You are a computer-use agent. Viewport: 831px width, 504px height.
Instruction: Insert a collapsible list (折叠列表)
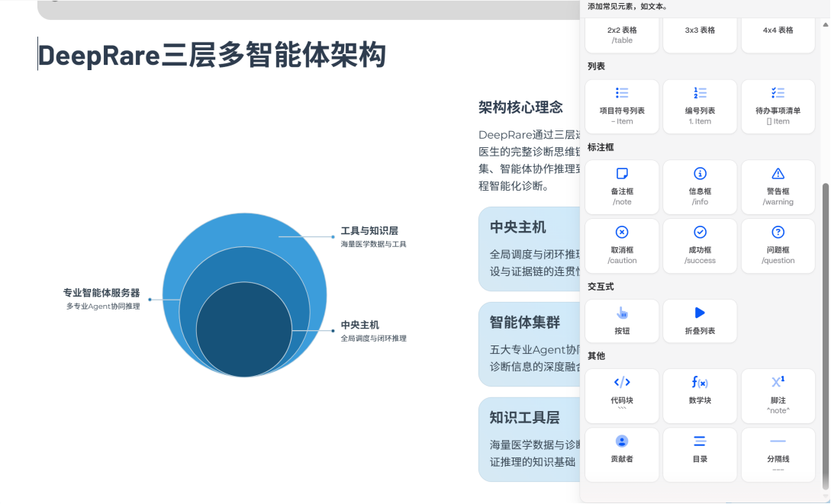pos(699,321)
